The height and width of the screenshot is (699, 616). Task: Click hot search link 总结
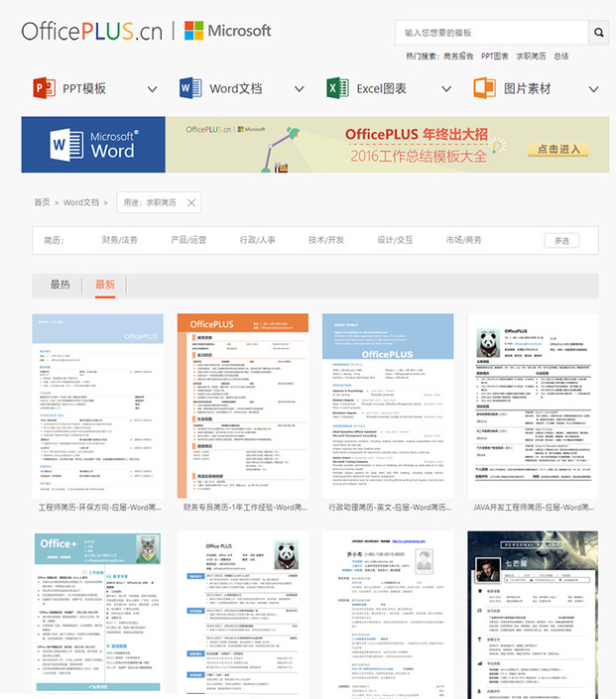tap(561, 57)
